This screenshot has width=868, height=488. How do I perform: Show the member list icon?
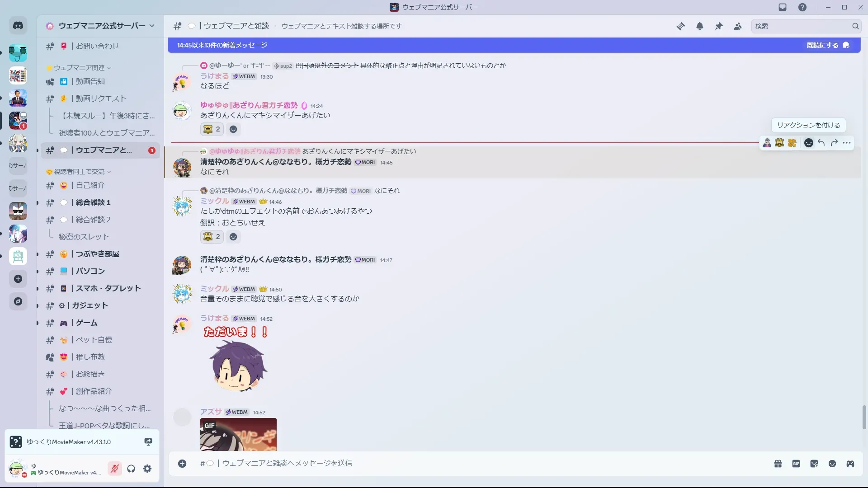coord(738,26)
